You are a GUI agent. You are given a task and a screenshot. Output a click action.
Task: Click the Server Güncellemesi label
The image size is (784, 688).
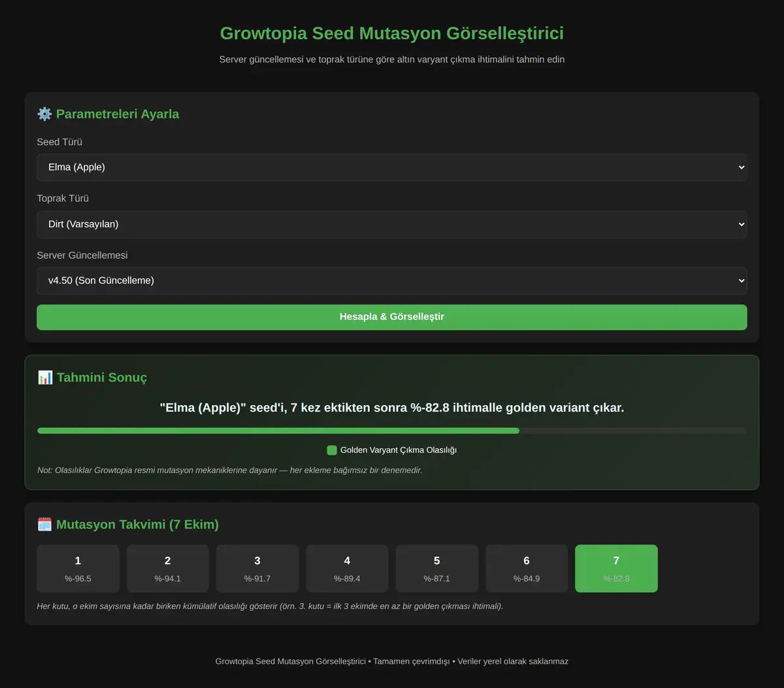click(x=82, y=255)
